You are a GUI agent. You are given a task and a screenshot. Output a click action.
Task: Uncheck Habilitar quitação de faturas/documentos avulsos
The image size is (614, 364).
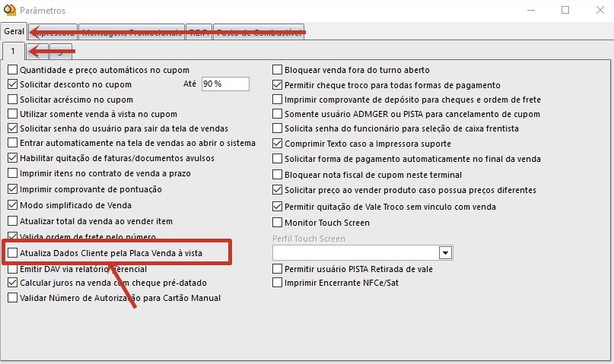[x=12, y=158]
